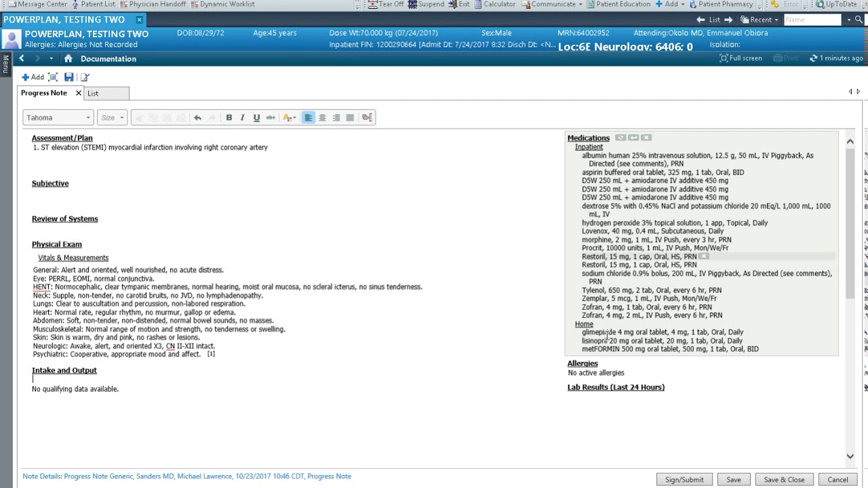Screen dimensions: 868x488
Task: Toggle Bold formatting
Action: tap(229, 118)
